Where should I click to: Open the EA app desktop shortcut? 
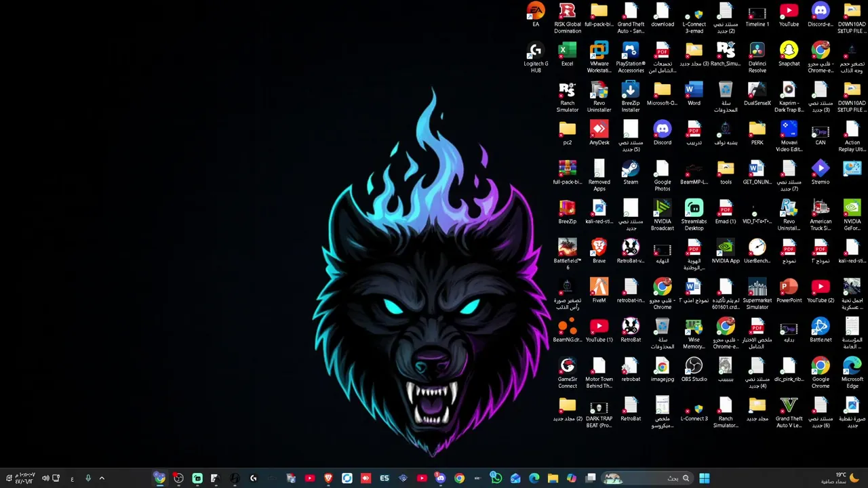click(x=536, y=16)
